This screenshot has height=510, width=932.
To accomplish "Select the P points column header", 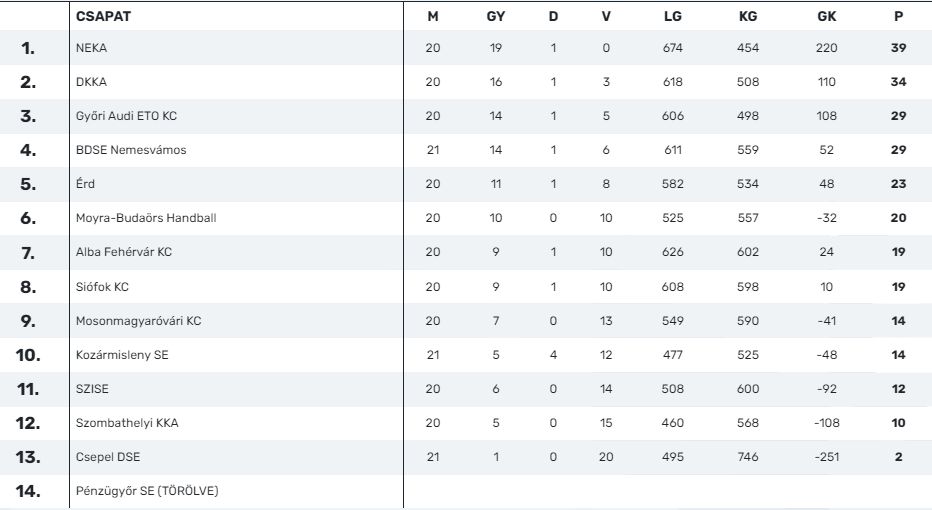I will 898,17.
